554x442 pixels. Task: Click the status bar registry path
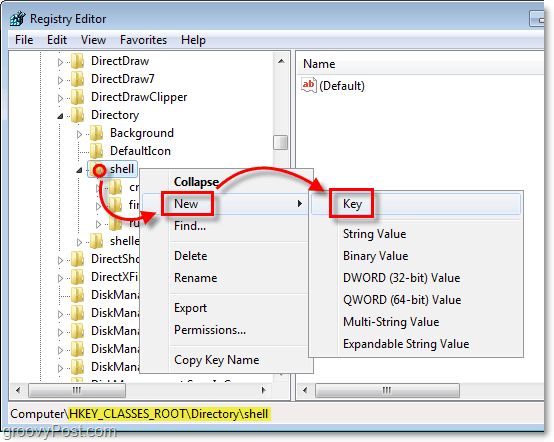[x=140, y=414]
